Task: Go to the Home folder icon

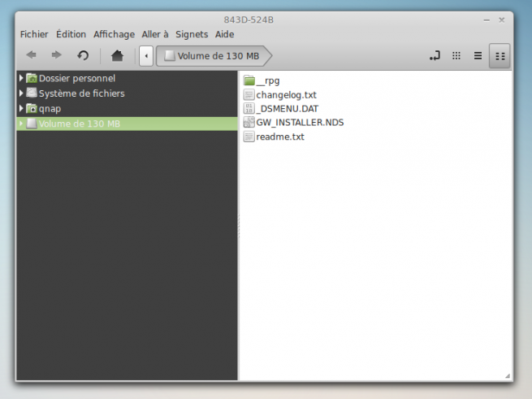Action: pyautogui.click(x=117, y=55)
